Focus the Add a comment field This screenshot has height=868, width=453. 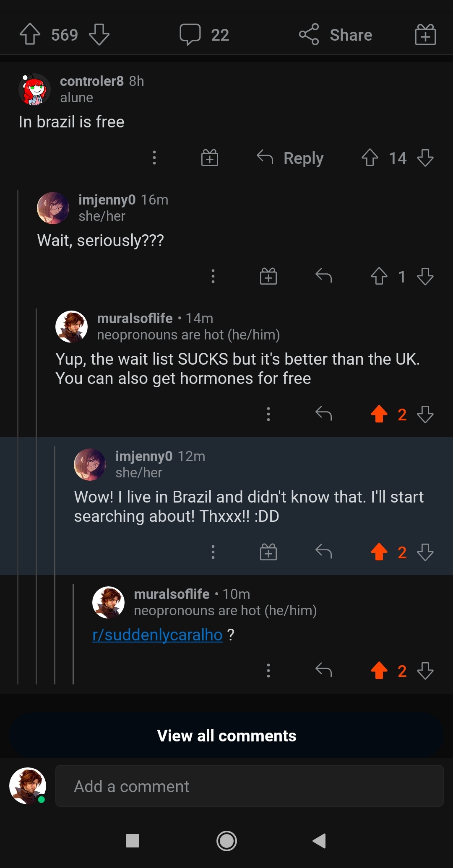[x=249, y=786]
